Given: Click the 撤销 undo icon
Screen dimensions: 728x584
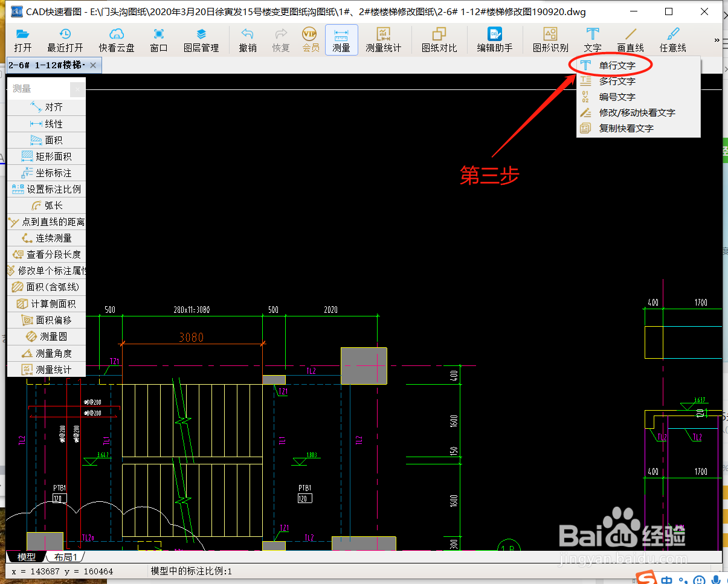Looking at the screenshot, I should click(x=246, y=39).
